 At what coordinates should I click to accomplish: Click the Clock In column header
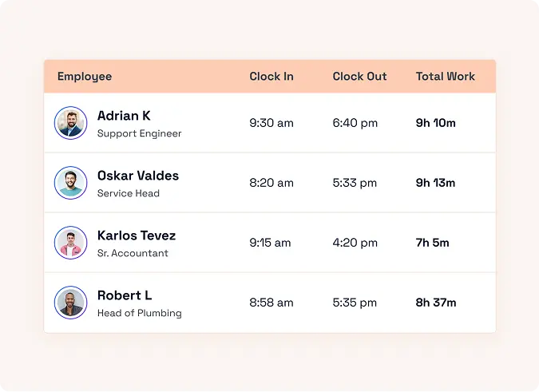click(x=271, y=77)
